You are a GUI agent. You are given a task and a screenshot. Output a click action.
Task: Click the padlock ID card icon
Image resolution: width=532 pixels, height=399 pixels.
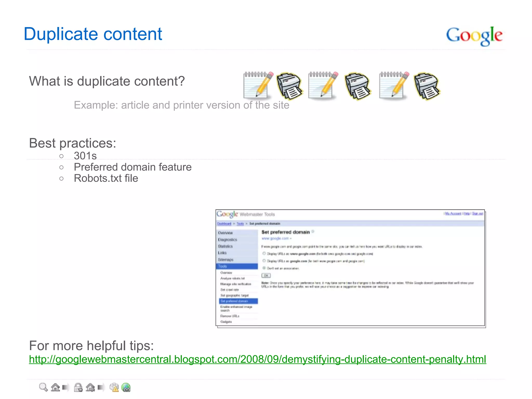(x=78, y=387)
